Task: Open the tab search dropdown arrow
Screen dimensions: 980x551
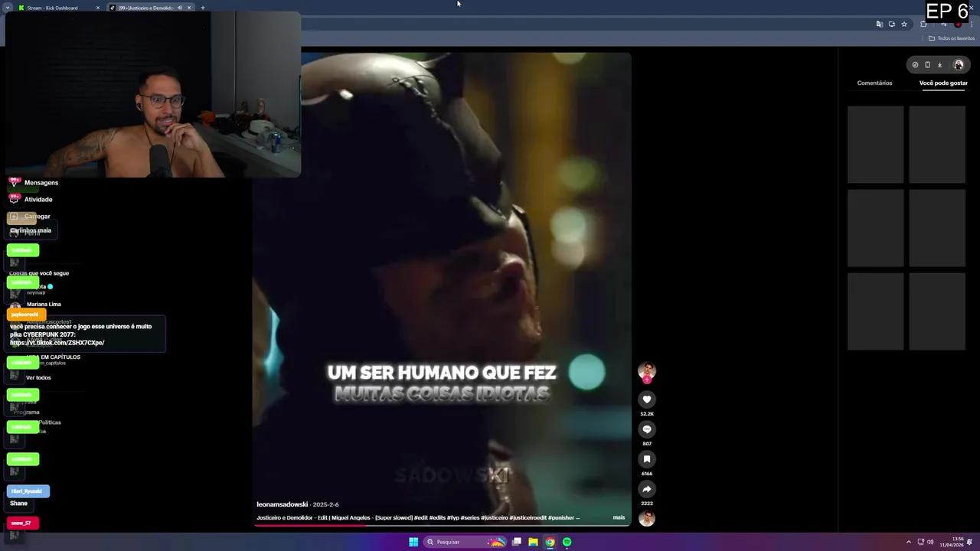Action: 8,8
